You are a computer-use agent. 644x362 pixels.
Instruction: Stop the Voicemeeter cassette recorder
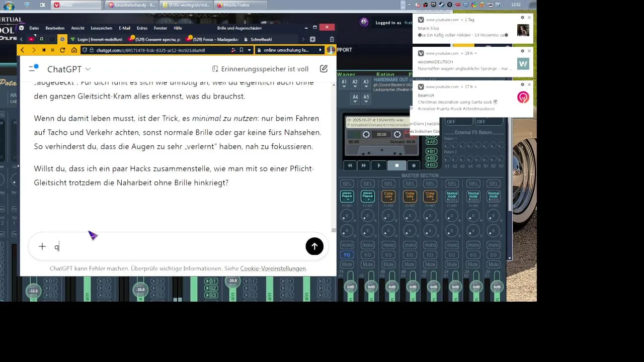396,165
